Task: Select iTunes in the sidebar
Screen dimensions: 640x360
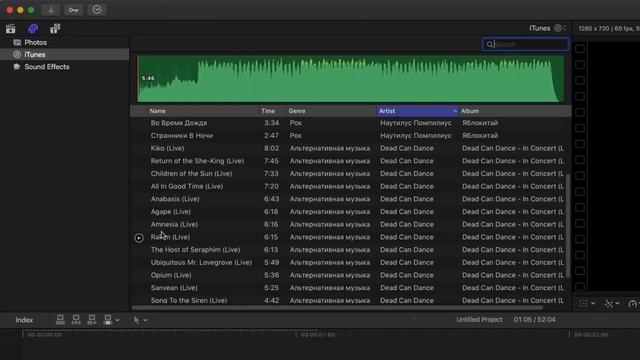Action: click(64, 54)
